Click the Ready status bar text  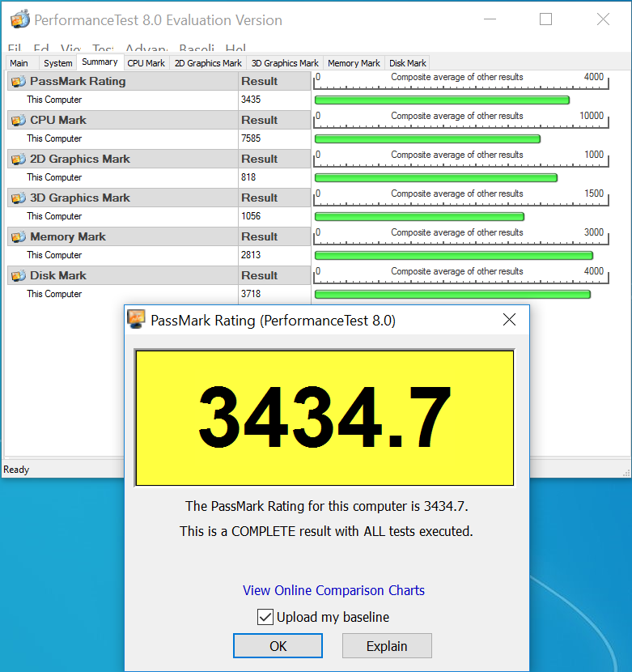click(x=16, y=470)
